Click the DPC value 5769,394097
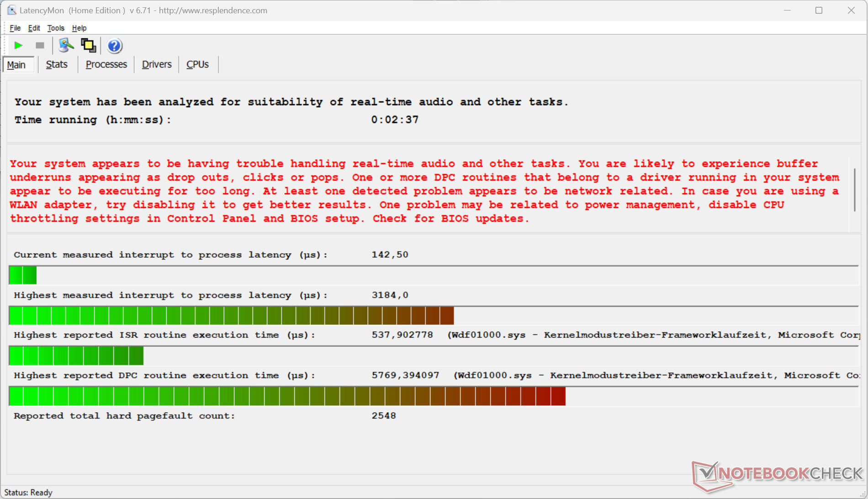The image size is (868, 499). coord(406,375)
